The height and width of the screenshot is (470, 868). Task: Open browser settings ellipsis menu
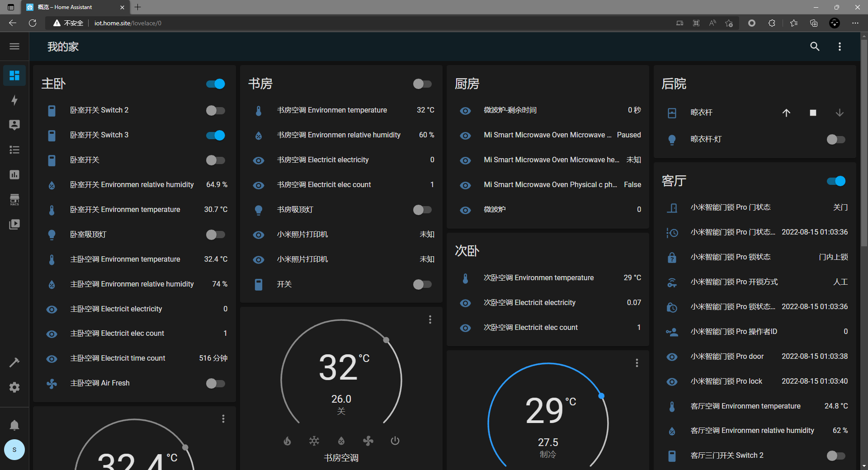[855, 23]
